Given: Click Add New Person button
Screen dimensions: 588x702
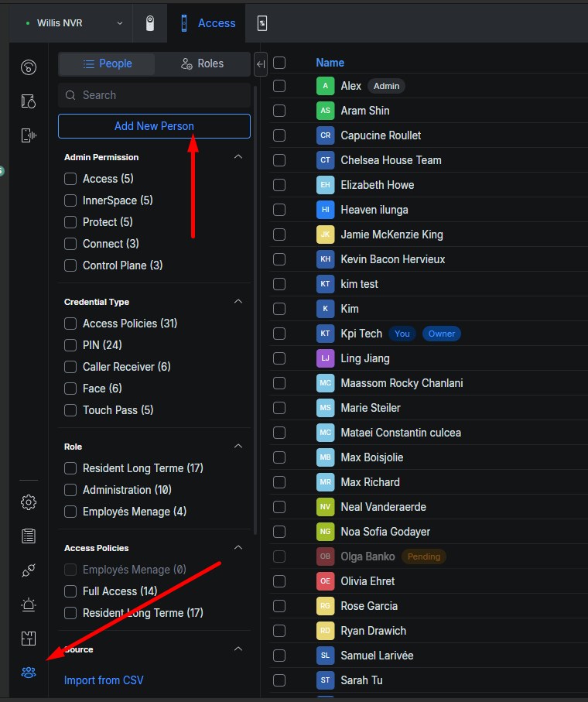Looking at the screenshot, I should click(154, 126).
